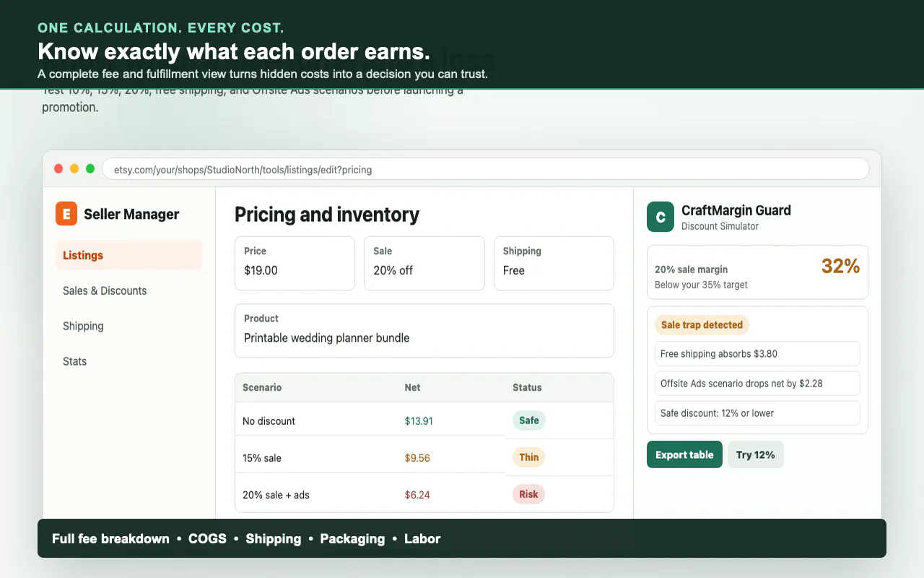Click the Discount Simulator subtitle
Image resolution: width=924 pixels, height=578 pixels.
720,226
